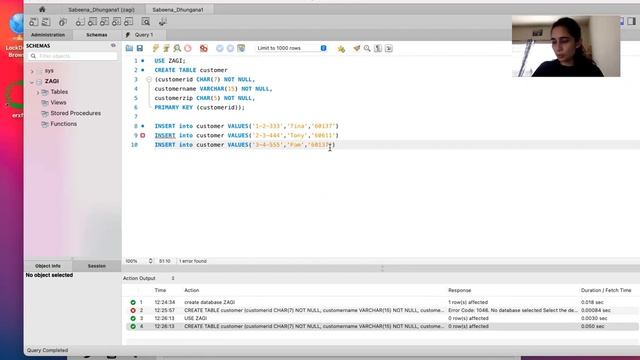Select Stored Procedures under ZAGI
This screenshot has width=640, height=360.
pyautogui.click(x=76, y=113)
